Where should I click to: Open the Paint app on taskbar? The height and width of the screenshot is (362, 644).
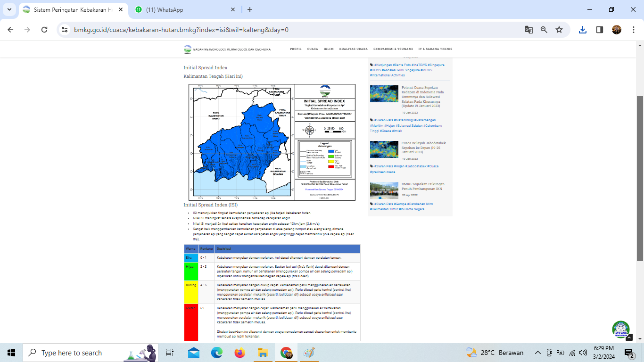click(309, 353)
